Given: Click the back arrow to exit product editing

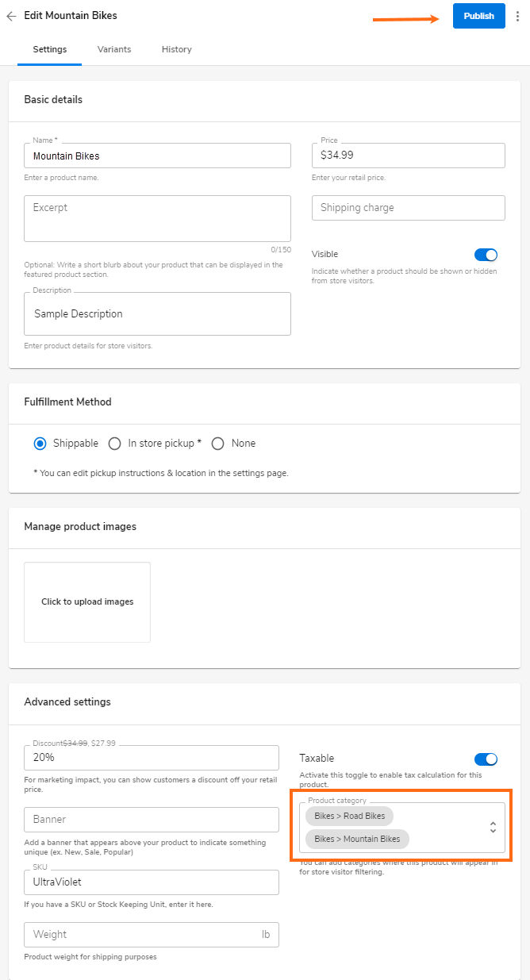Looking at the screenshot, I should tap(12, 15).
